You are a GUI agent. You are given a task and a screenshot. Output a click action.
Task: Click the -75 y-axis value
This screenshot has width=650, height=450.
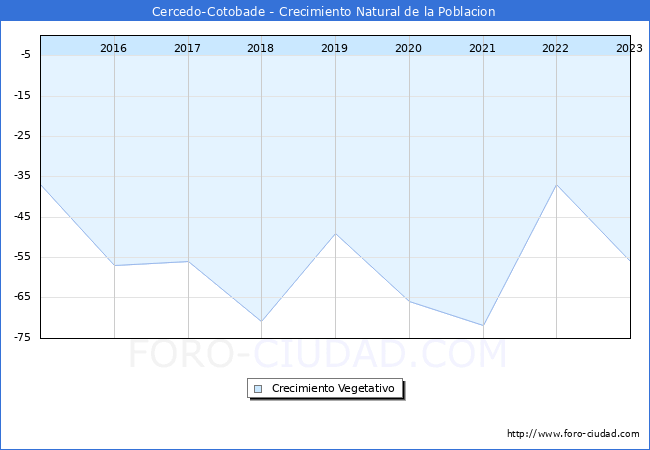click(x=22, y=337)
